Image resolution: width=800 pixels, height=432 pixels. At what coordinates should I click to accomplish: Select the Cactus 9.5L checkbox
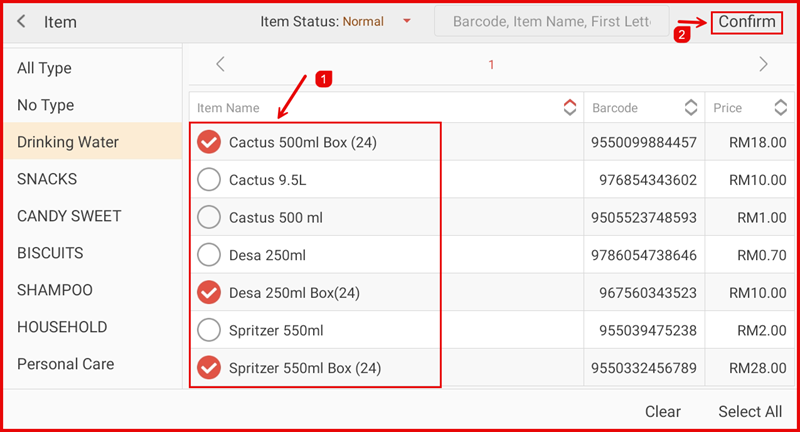(209, 180)
